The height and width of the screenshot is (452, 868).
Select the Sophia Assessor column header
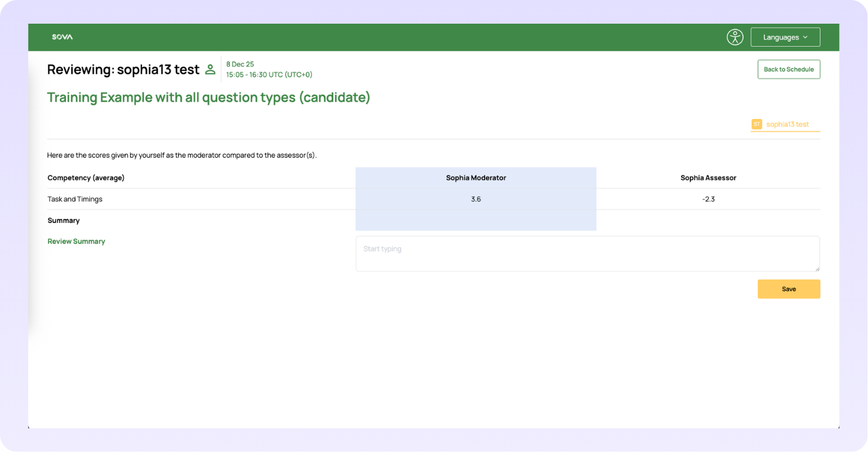pos(708,178)
